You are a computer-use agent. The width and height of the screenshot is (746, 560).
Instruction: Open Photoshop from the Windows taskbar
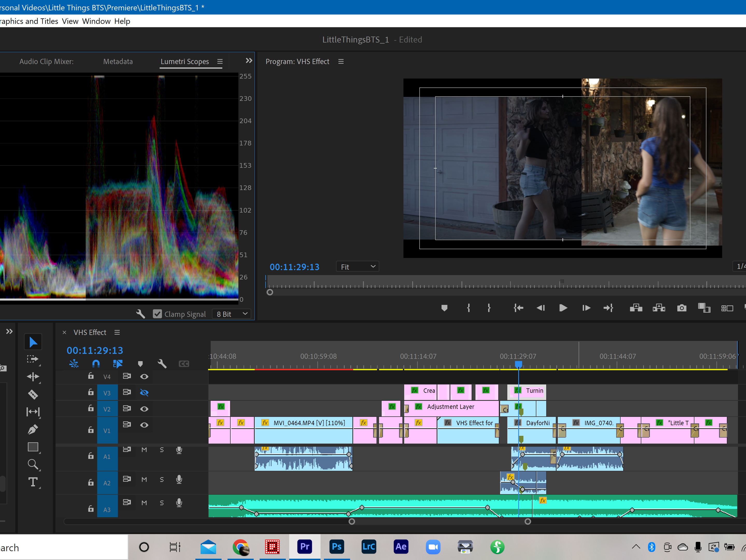pos(336,547)
